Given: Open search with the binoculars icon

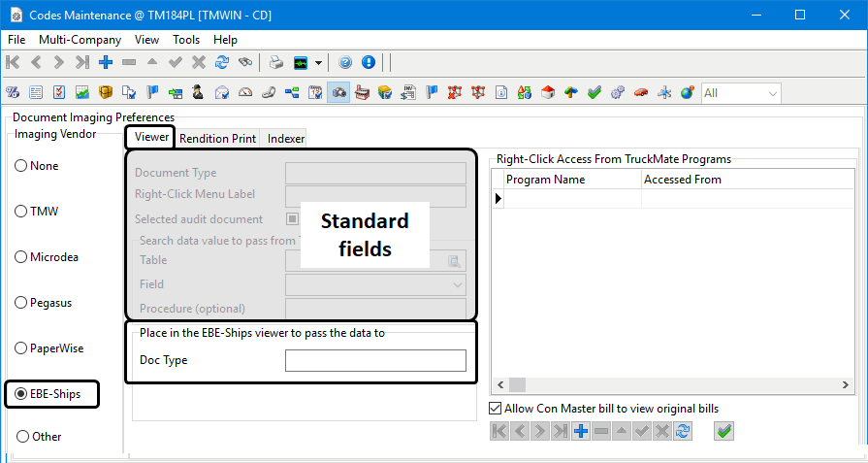Looking at the screenshot, I should (x=245, y=62).
